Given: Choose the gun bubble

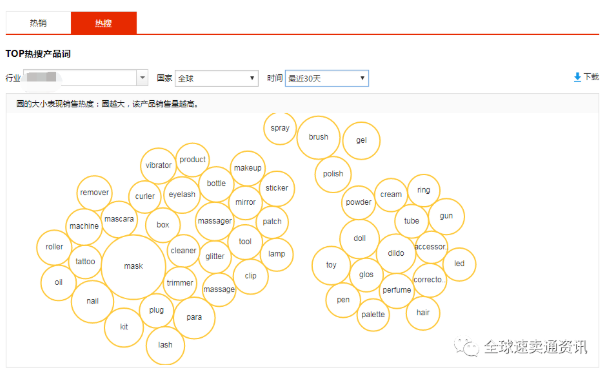Looking at the screenshot, I should click(446, 216).
